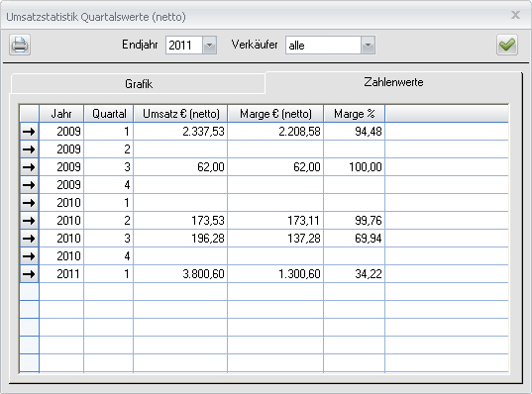Click Umsatz value 2.337,53
Screen dimensions: 532x394
tap(203, 132)
